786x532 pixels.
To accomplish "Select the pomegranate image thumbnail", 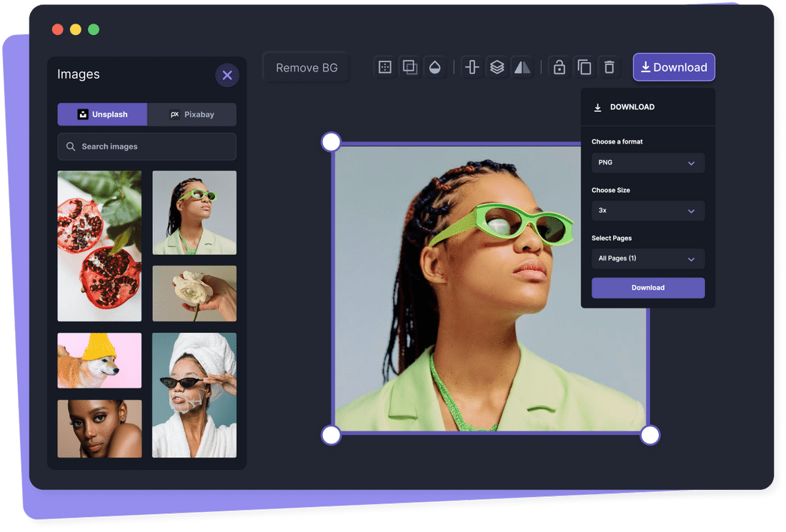I will pyautogui.click(x=99, y=246).
